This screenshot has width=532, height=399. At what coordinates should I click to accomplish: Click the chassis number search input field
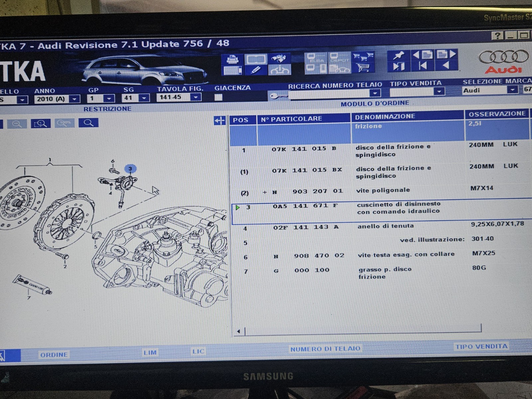pyautogui.click(x=329, y=94)
